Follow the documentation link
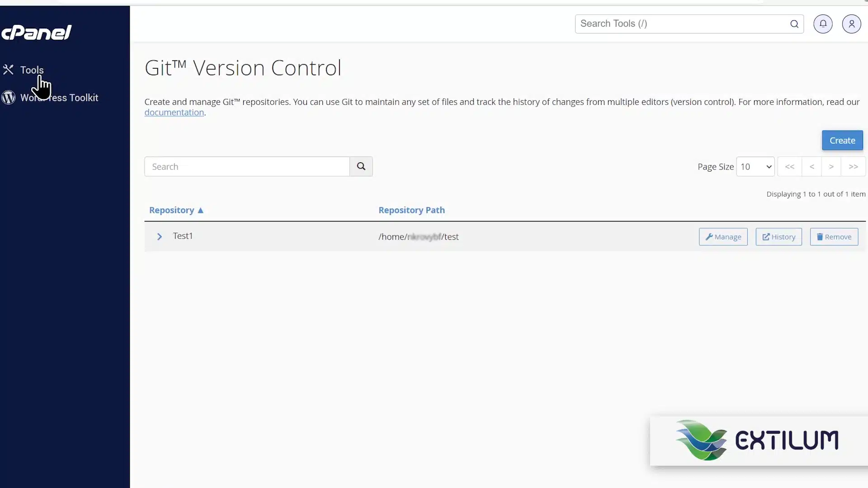 point(174,113)
